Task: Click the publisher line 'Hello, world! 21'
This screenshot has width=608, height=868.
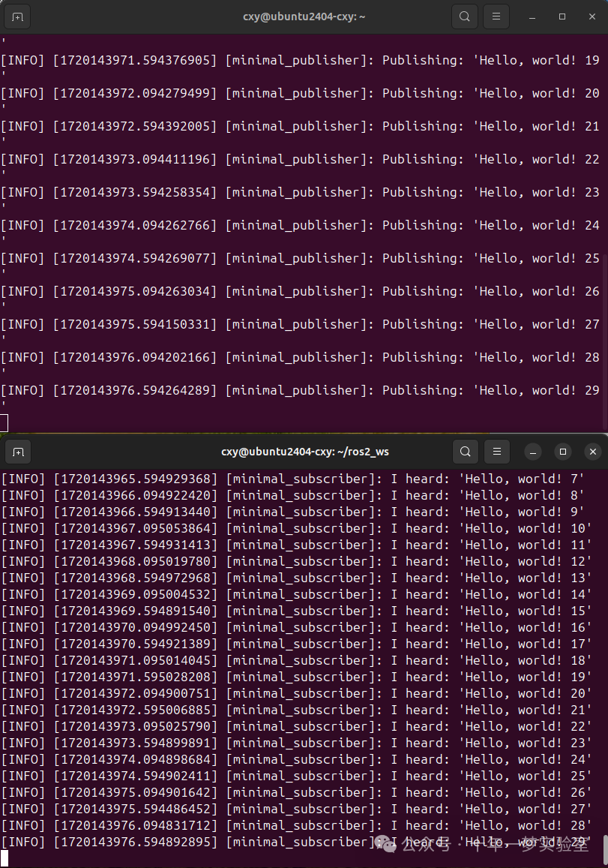Action: pos(300,127)
